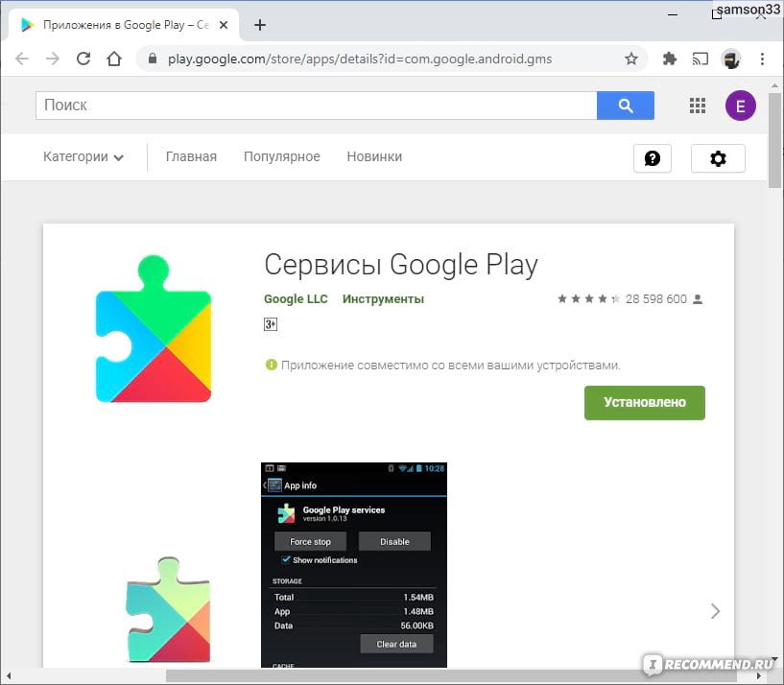This screenshot has width=784, height=685.
Task: Click the scroll up arrow
Action: coord(774,85)
